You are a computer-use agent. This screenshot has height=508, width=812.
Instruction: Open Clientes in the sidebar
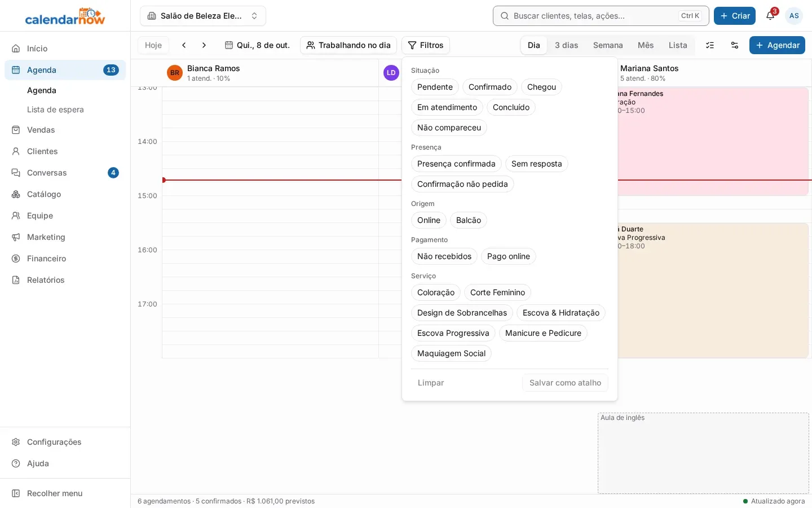click(x=65, y=151)
